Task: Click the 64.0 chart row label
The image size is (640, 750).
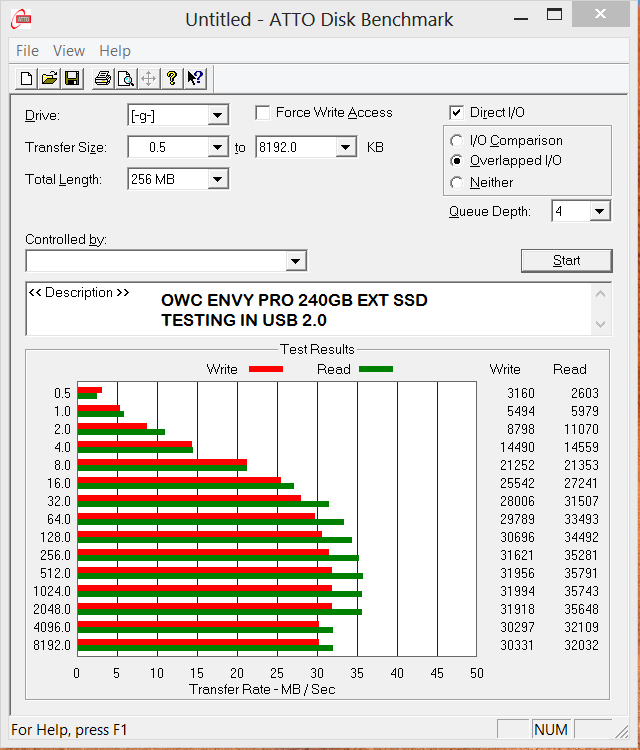Action: coord(59,519)
